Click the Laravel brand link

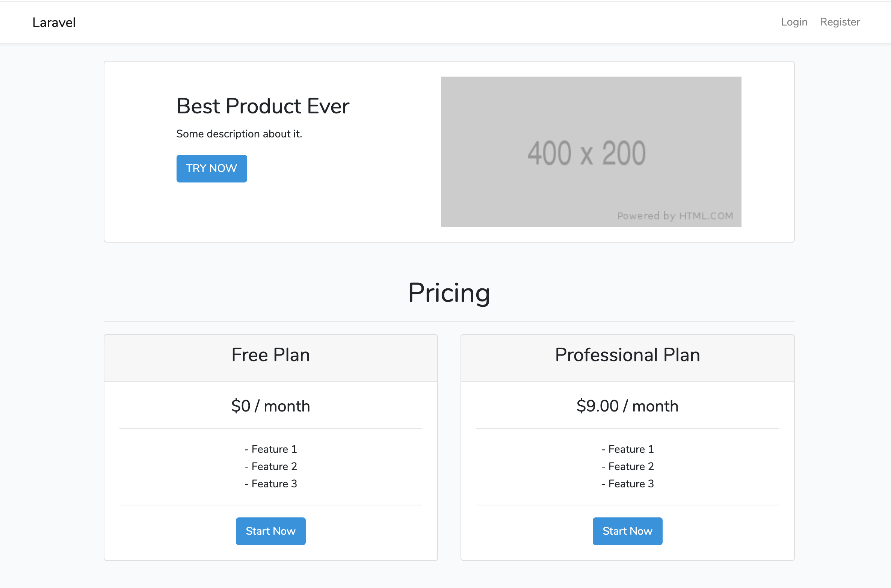[54, 23]
